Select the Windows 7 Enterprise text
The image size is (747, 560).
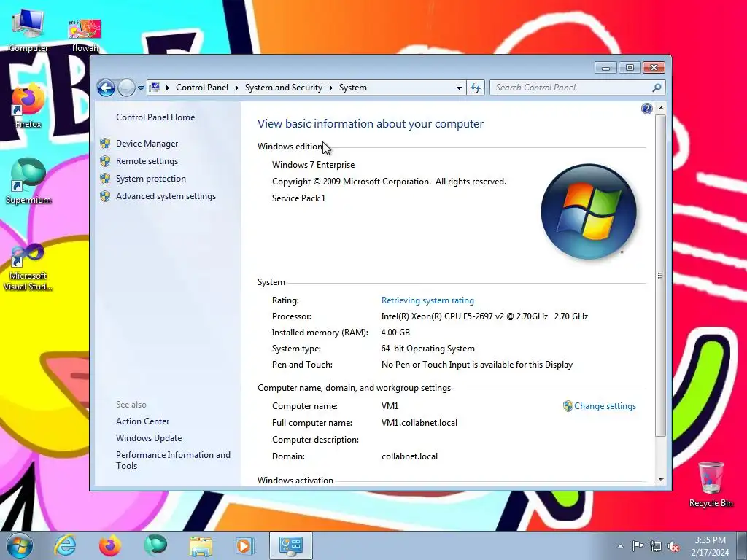click(x=314, y=165)
